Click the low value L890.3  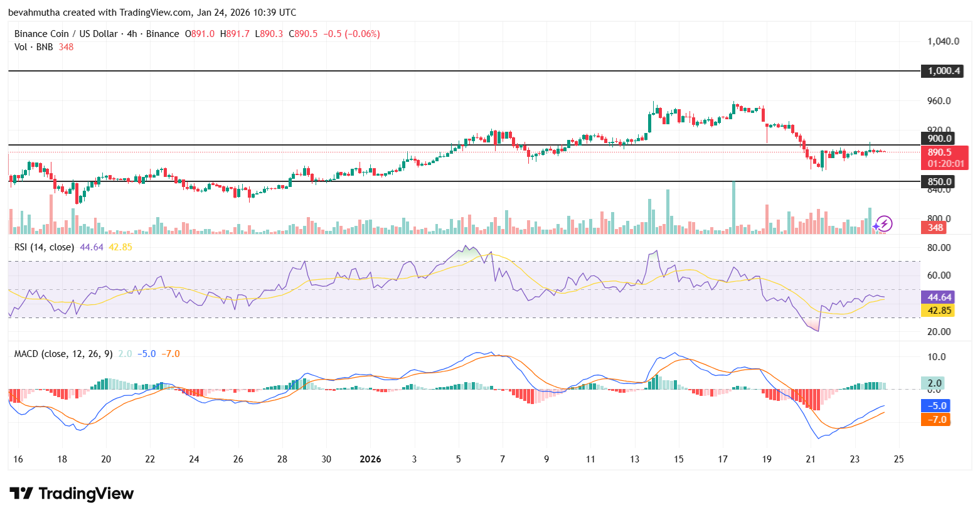pyautogui.click(x=269, y=34)
